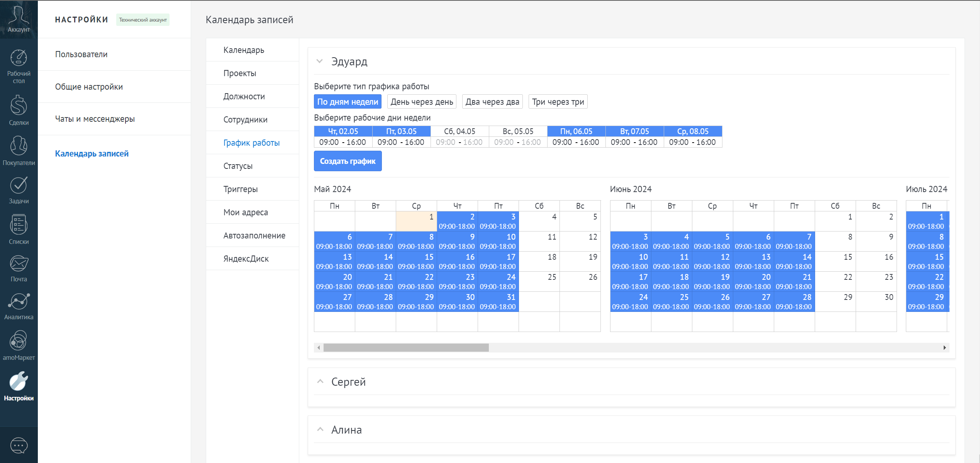Click the Создать график button
This screenshot has height=463, width=980.
pos(348,161)
